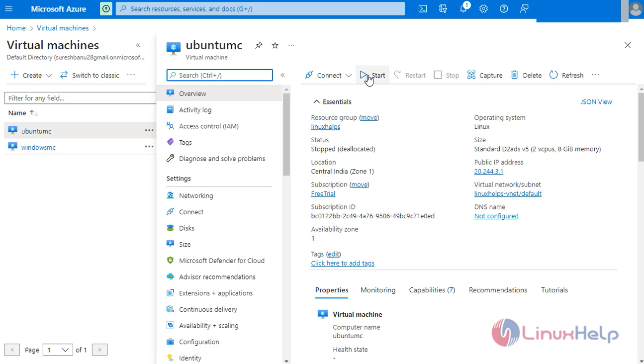Click the Start VM button
The width and height of the screenshot is (644, 364).
point(372,75)
